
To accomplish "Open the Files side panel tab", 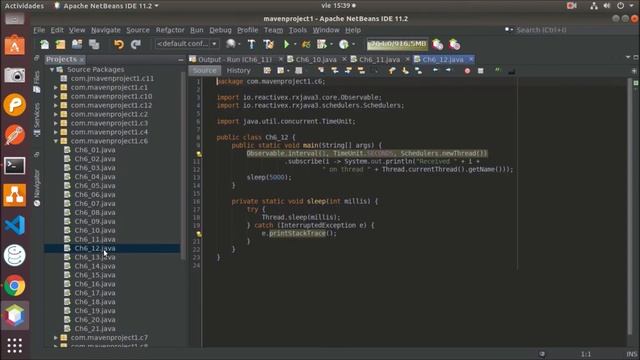I will pyautogui.click(x=37, y=81).
